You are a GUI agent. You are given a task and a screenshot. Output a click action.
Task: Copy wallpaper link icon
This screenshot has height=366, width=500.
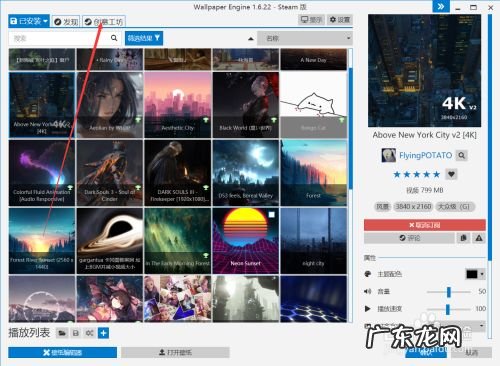tap(463, 238)
